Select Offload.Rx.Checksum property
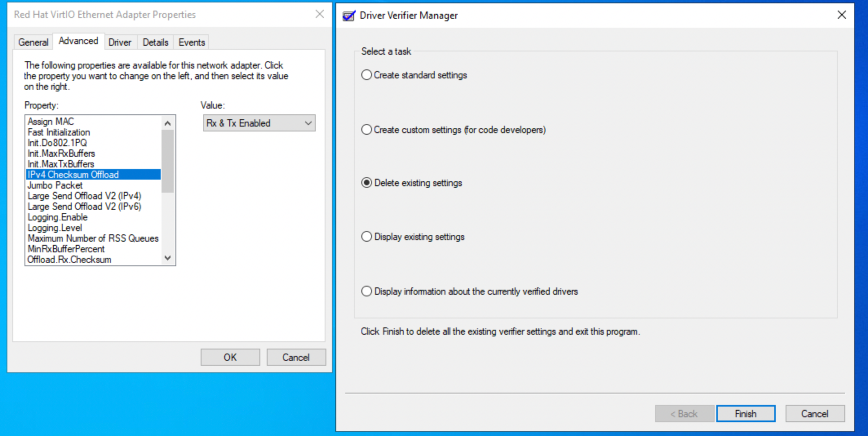 pyautogui.click(x=93, y=260)
